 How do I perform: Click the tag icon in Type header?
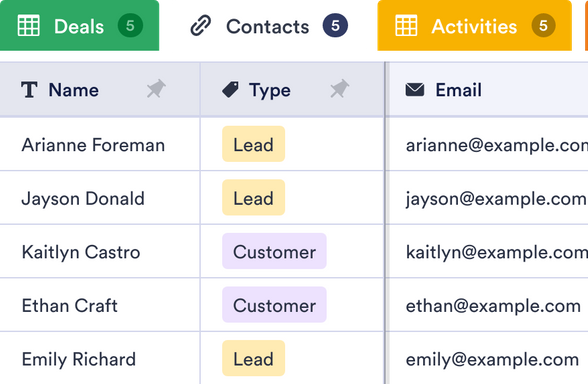point(230,90)
